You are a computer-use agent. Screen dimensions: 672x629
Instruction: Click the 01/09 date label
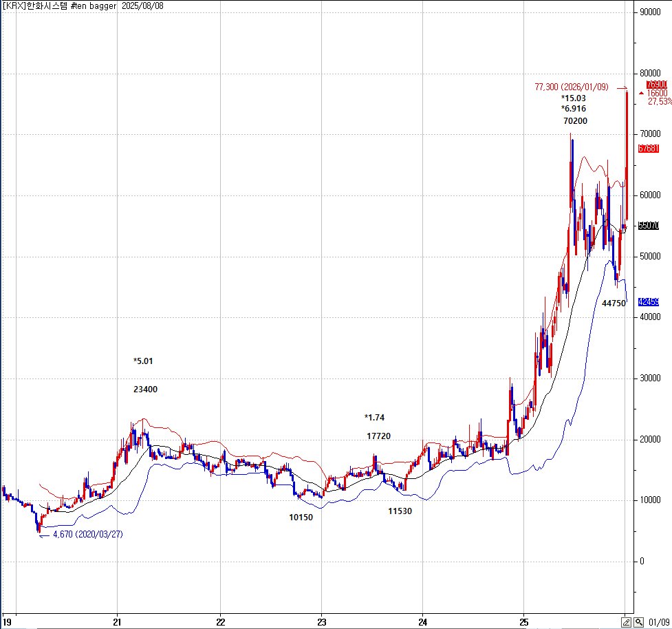coord(658,622)
